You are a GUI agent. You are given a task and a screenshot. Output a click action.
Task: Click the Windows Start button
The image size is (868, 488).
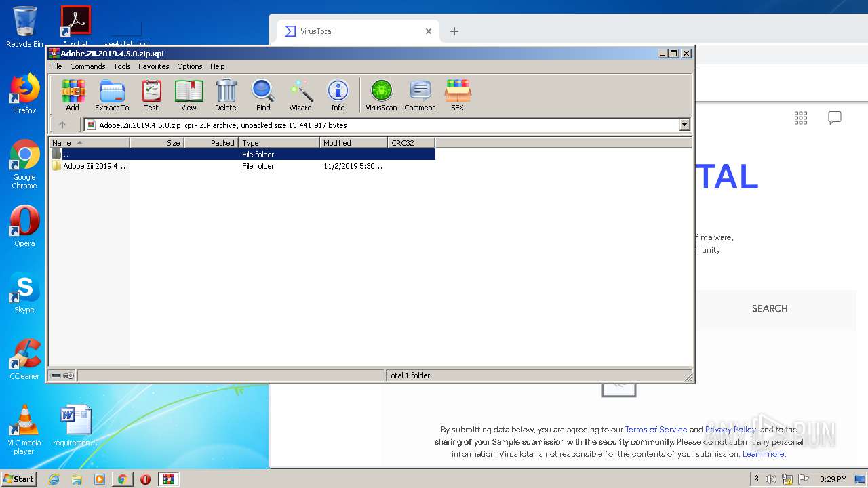point(19,479)
